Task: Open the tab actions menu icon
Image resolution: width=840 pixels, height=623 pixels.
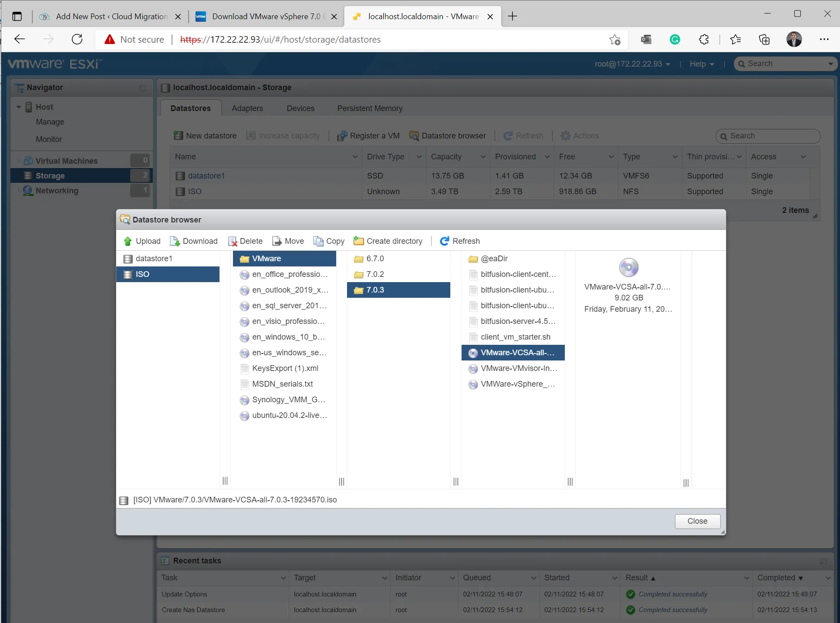Action: pos(17,17)
